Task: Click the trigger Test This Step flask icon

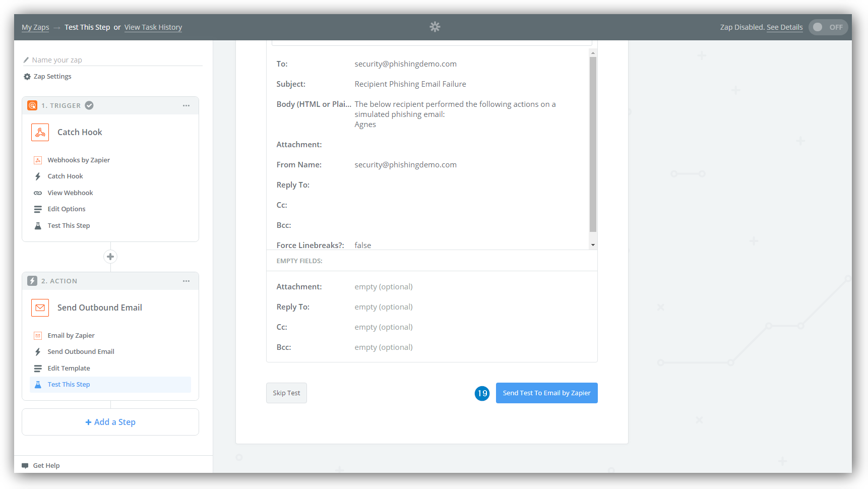Action: [x=38, y=226]
